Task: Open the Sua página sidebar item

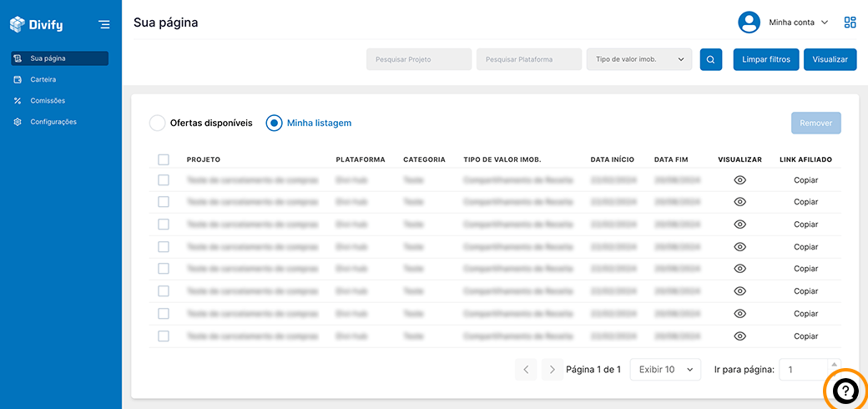Action: [x=60, y=58]
